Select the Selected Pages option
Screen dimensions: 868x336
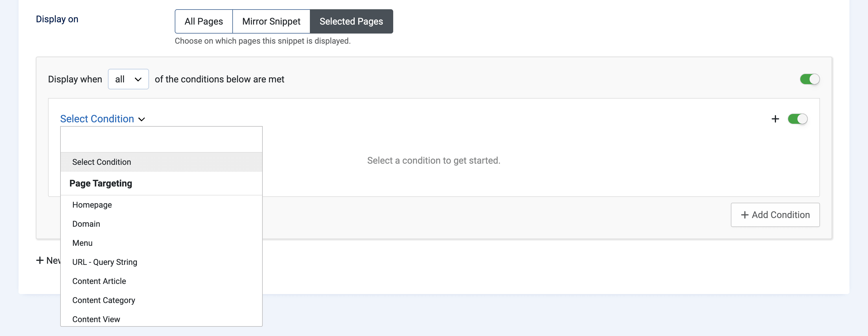[x=351, y=21]
